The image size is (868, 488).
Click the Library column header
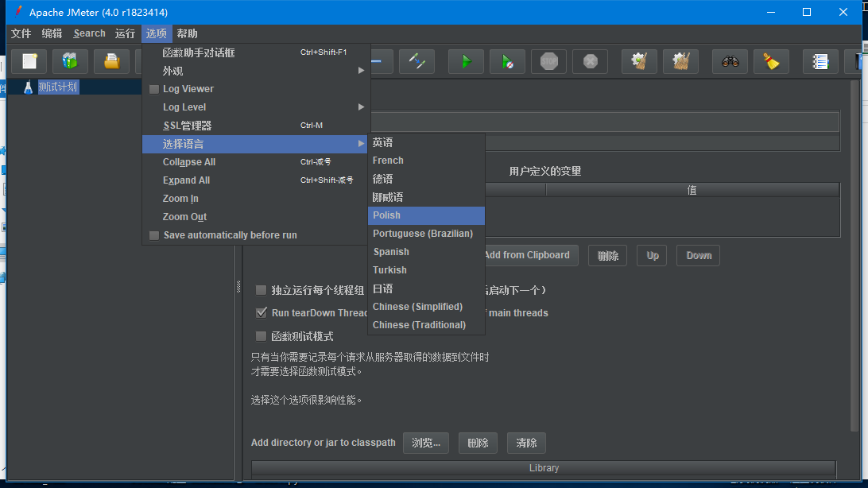(544, 468)
